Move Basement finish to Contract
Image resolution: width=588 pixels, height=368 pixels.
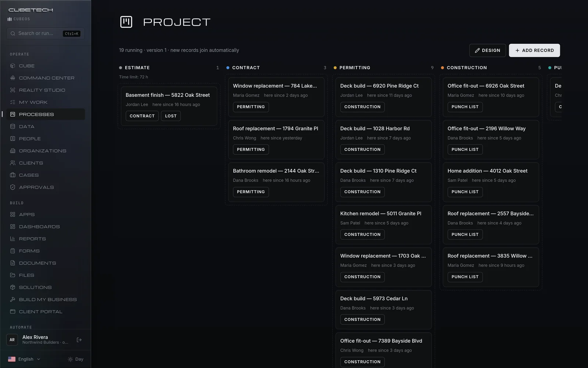tap(142, 116)
